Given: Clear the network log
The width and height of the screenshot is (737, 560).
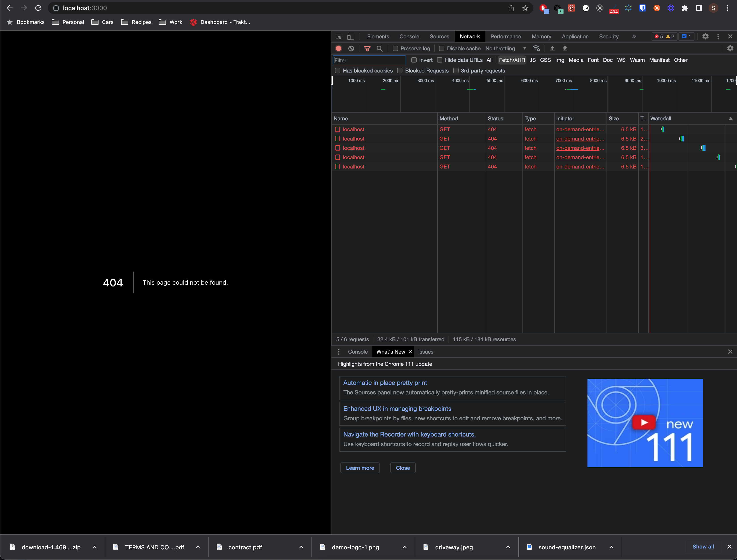Looking at the screenshot, I should [351, 48].
